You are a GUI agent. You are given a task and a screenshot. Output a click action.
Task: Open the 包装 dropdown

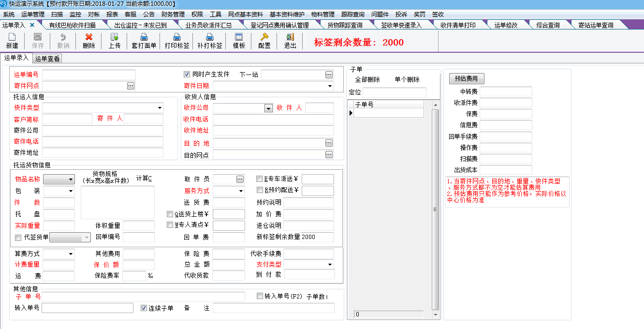coord(71,191)
